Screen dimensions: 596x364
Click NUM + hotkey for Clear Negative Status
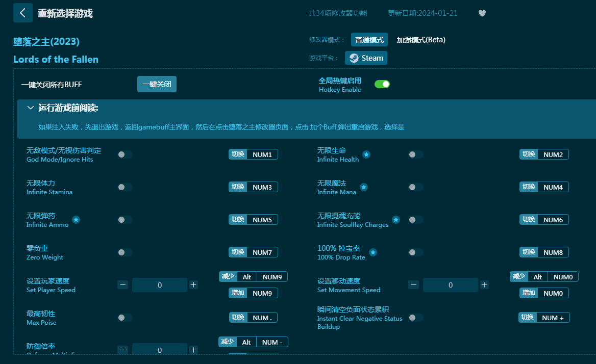click(x=544, y=317)
